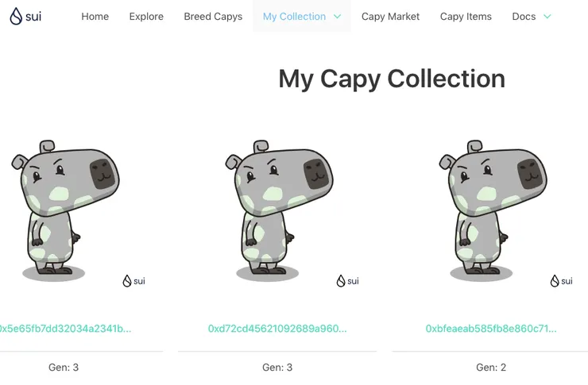Open capy address 0xd72cd45621092689a960 link
The width and height of the screenshot is (588, 385).
click(x=277, y=329)
